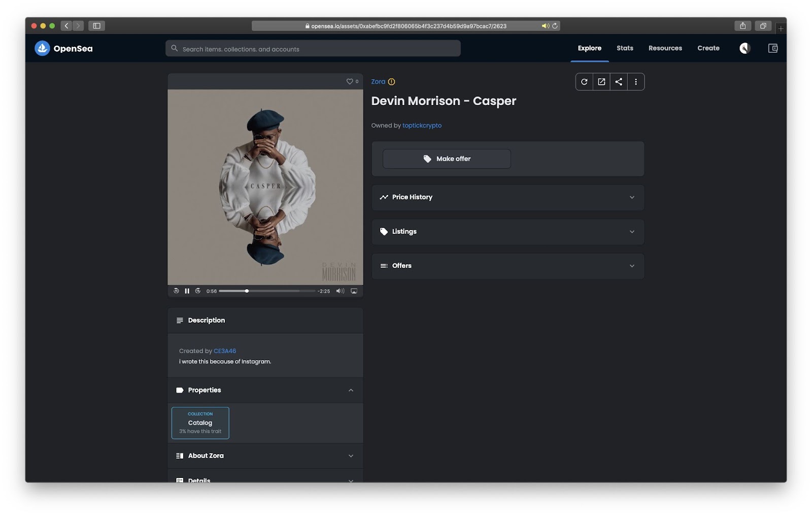Open the item's external link icon

click(601, 82)
